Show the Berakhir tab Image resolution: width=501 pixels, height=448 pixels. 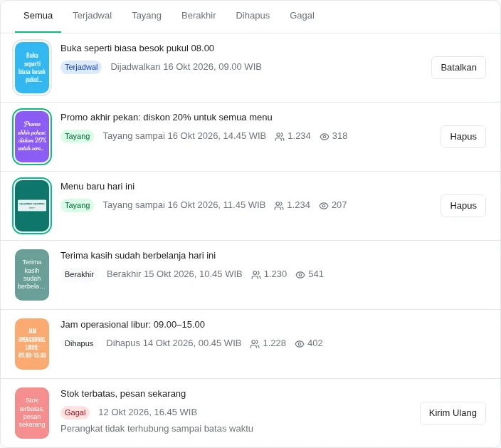(199, 16)
